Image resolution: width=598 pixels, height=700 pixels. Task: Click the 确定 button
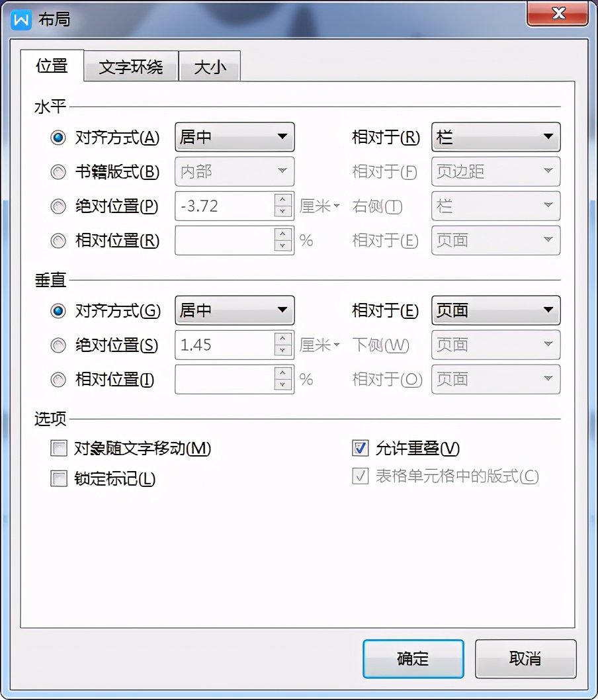413,659
